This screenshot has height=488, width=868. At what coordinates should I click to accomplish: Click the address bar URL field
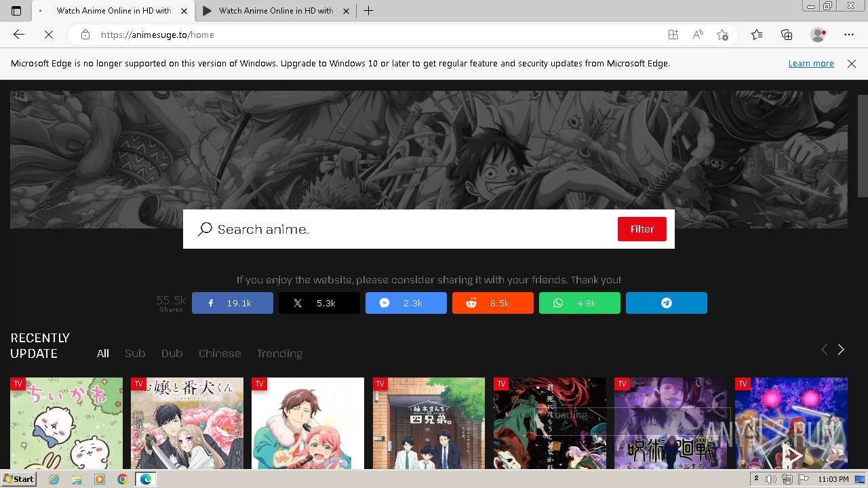(380, 35)
